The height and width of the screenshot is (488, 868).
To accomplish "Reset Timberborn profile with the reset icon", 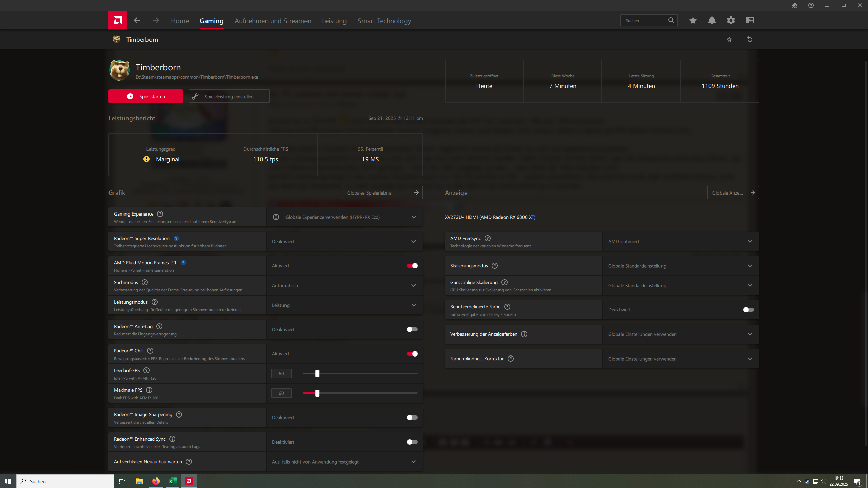I will [x=750, y=39].
